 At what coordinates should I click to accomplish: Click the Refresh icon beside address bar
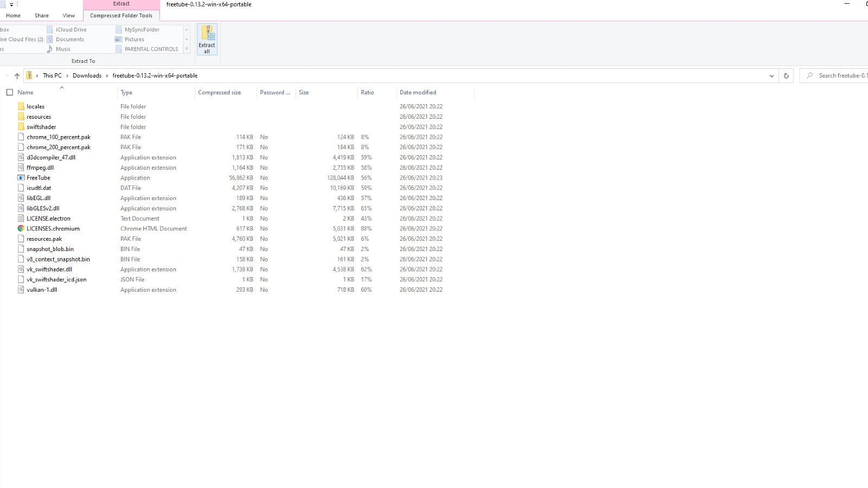[x=786, y=76]
